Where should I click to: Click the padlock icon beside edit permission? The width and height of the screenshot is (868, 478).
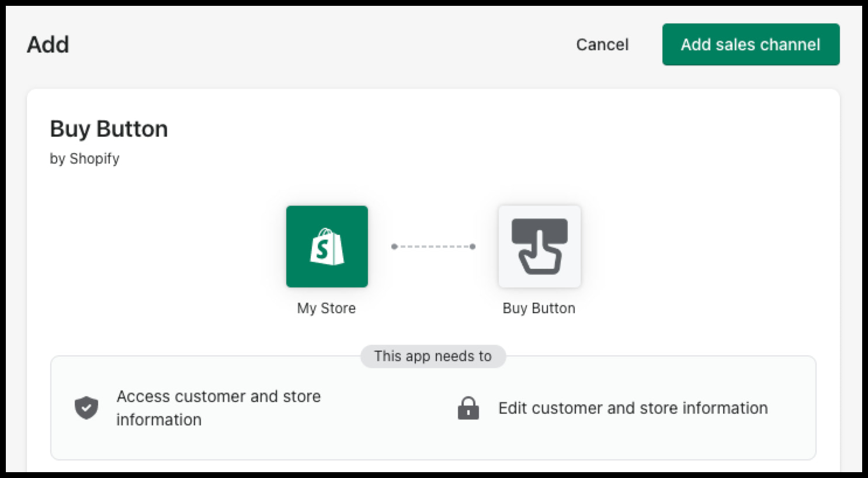tap(468, 407)
